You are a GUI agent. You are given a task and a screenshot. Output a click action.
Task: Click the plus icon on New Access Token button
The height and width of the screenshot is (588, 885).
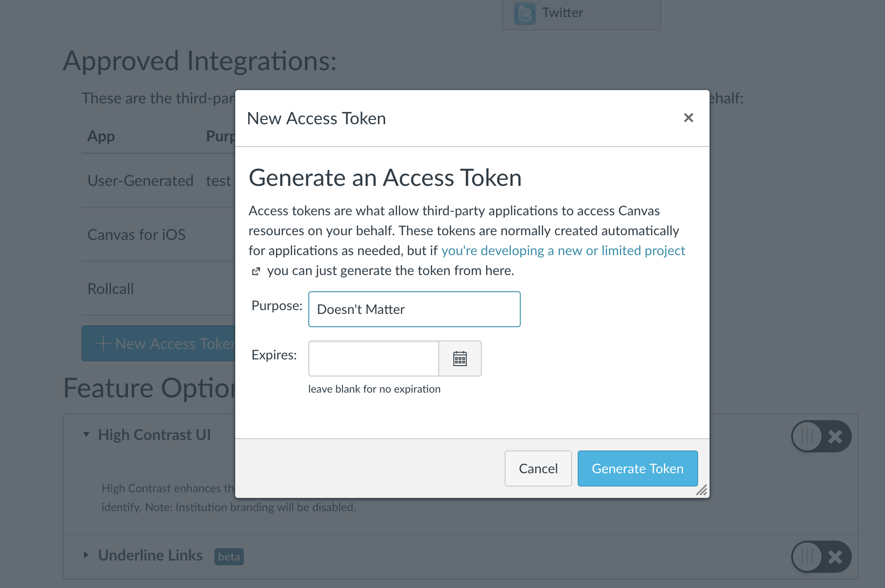[103, 343]
